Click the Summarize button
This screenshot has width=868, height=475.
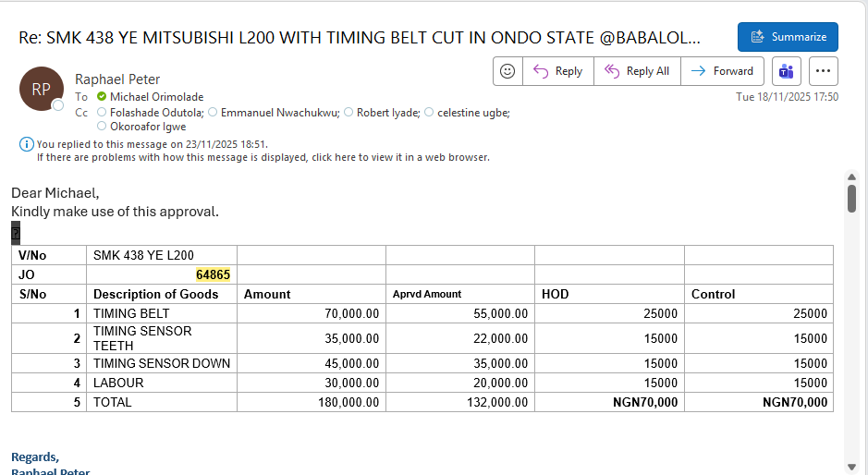click(788, 37)
